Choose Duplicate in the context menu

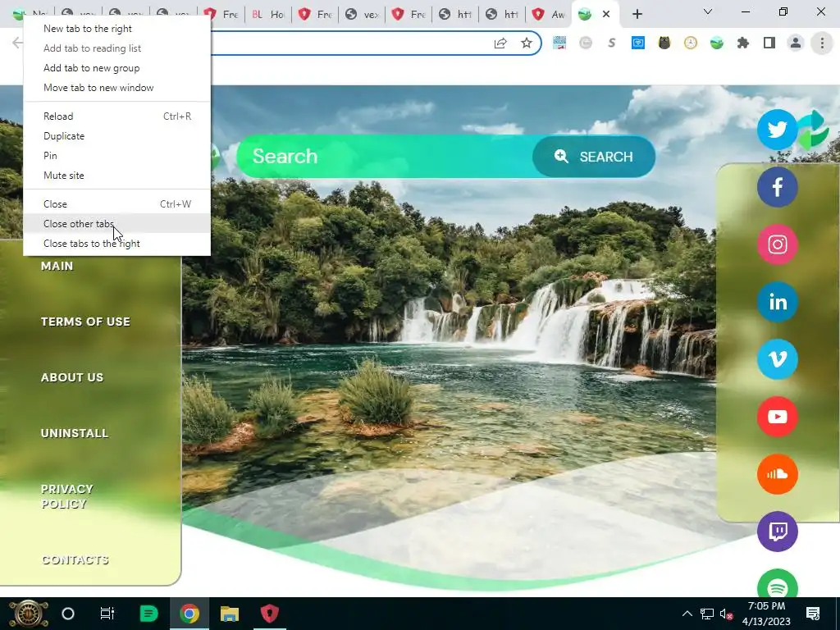[x=116, y=136]
